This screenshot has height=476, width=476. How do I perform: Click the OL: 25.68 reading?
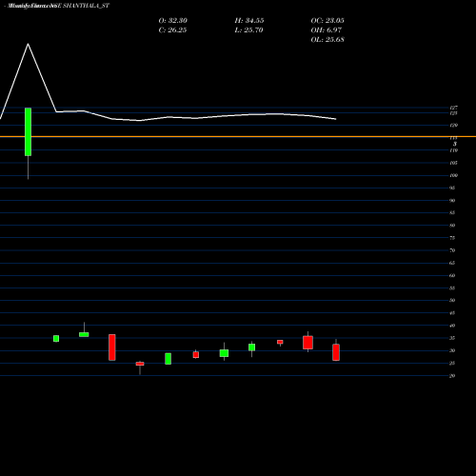click(327, 40)
